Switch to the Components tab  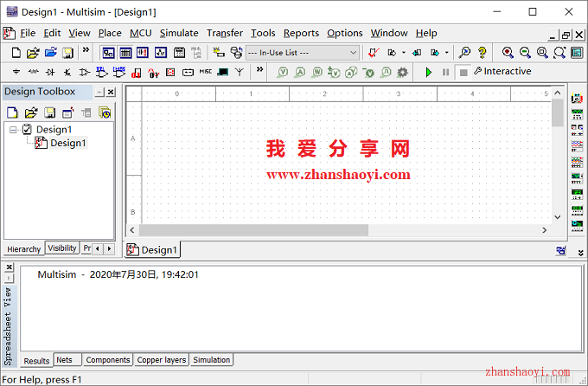click(x=108, y=360)
